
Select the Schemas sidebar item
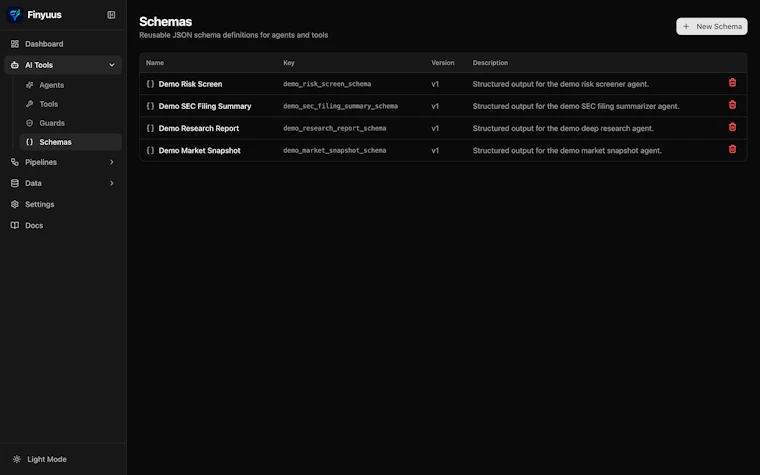point(70,142)
